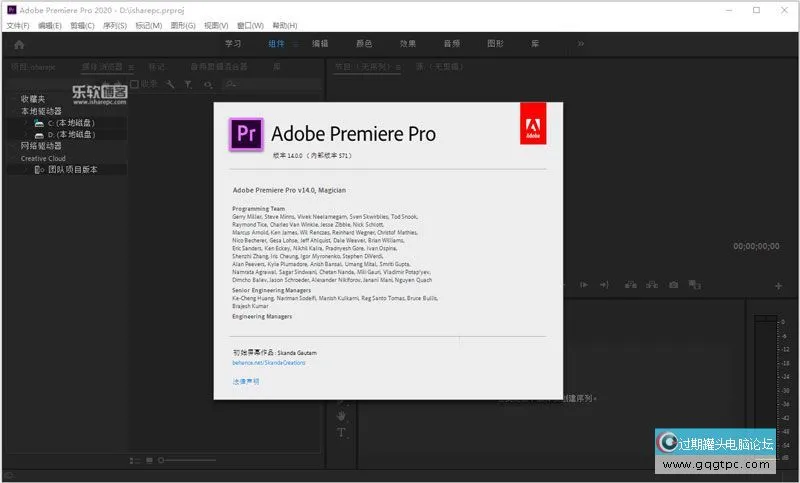Click the status bar icon at bottom-left

pos(9,476)
